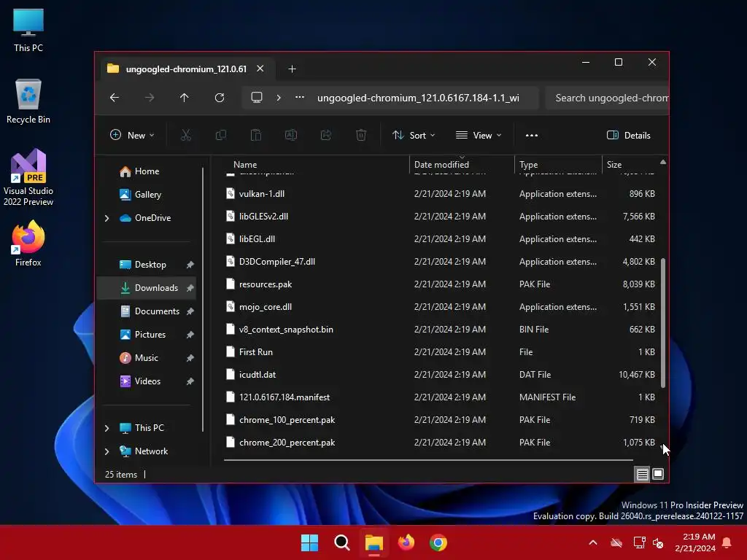
Task: Select chrome_200_percent.pak file
Action: (x=441, y=443)
